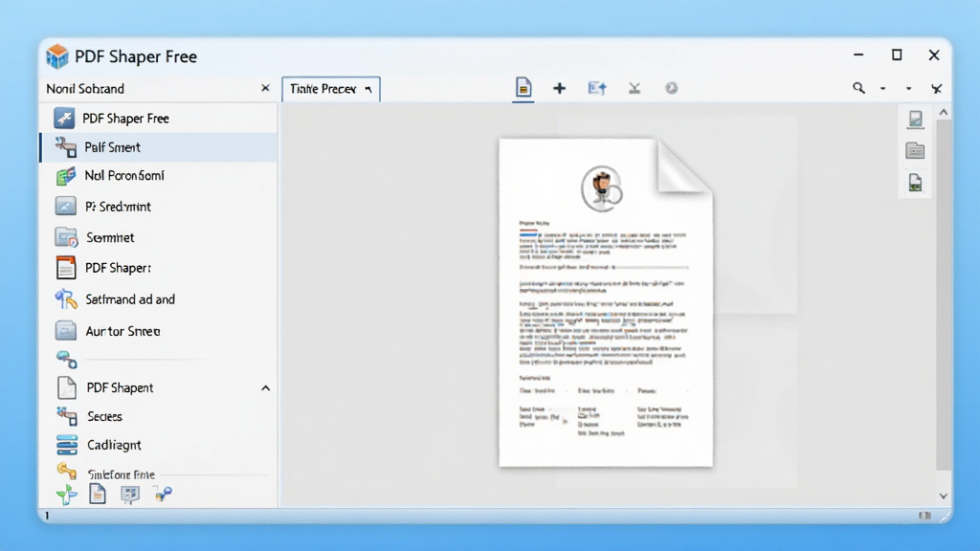Close the Tinfte Precev tab

368,89
